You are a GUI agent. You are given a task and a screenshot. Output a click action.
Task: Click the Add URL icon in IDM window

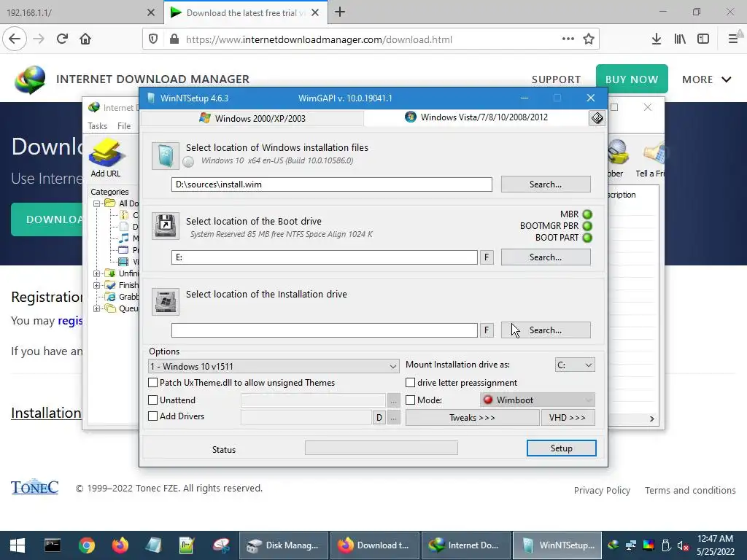106,152
